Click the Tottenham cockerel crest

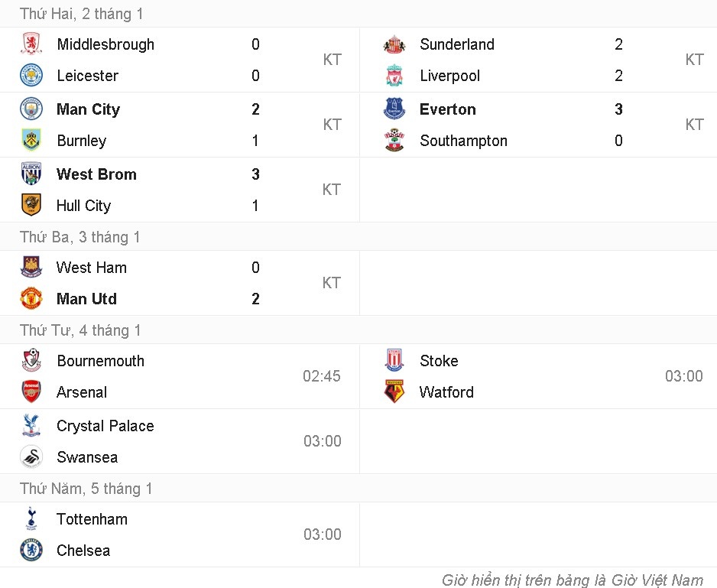31,519
